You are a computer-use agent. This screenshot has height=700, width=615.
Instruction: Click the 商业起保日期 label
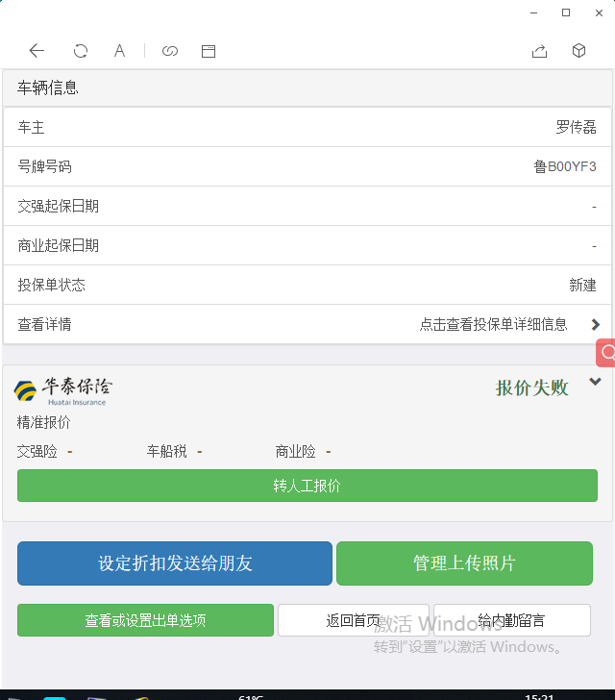[59, 245]
